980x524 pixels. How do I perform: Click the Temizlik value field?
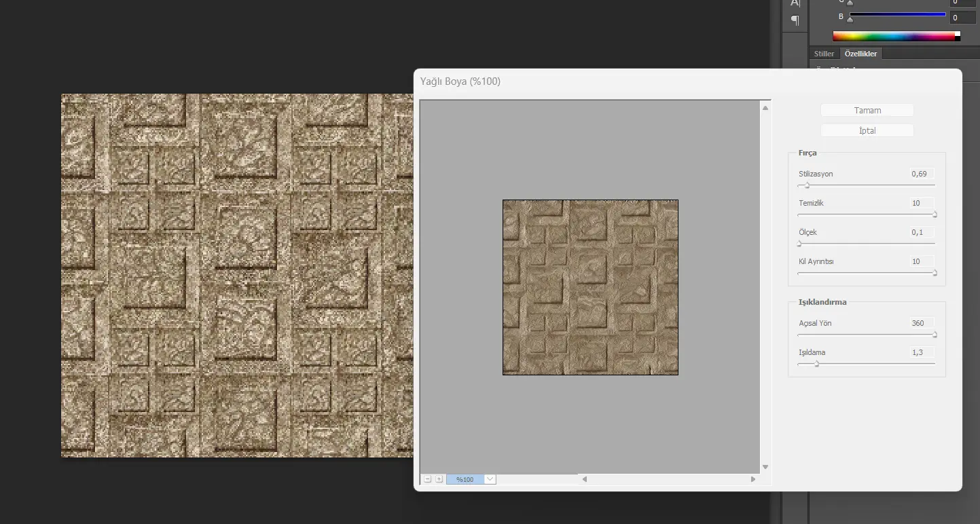pyautogui.click(x=922, y=203)
